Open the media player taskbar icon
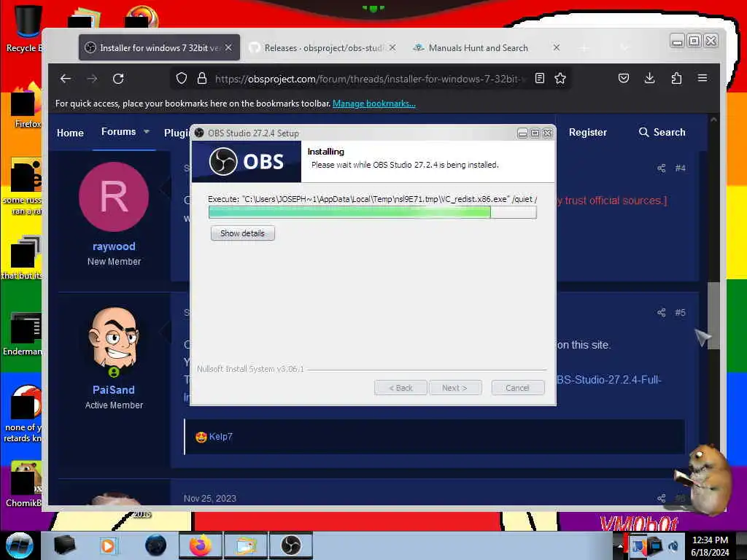The height and width of the screenshot is (560, 747). pos(108,545)
